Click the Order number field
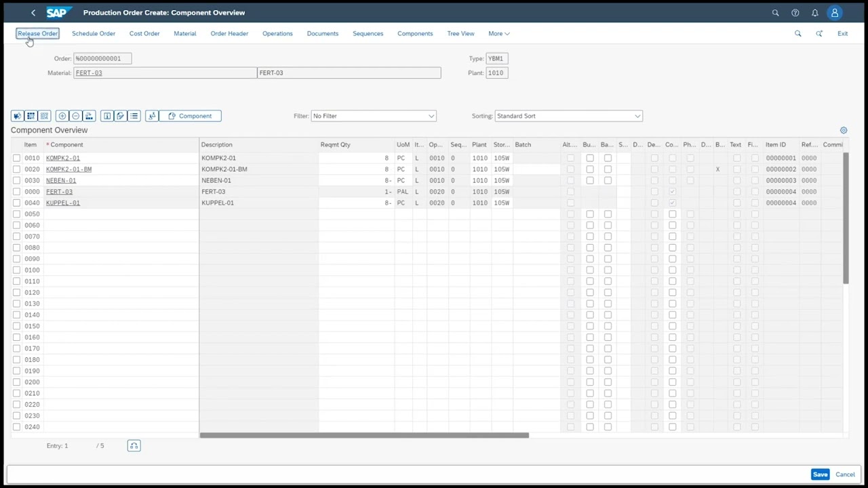 (x=102, y=58)
